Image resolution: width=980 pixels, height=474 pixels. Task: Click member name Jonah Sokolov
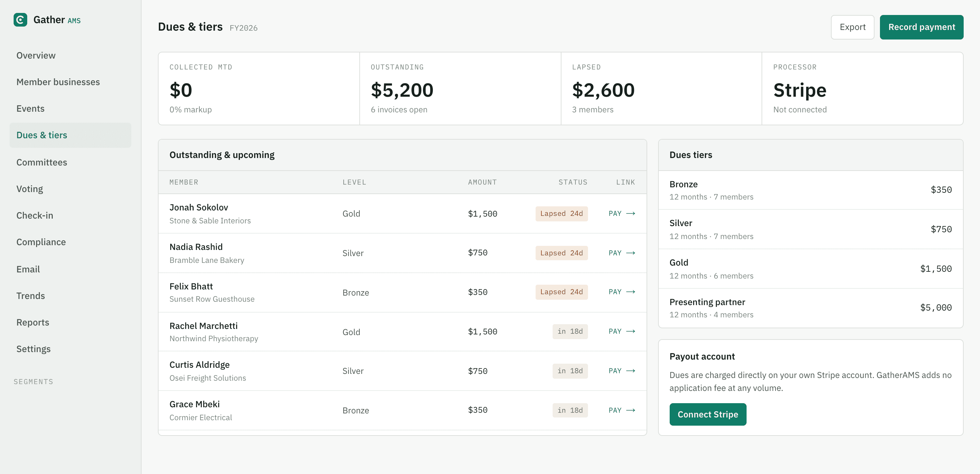pos(199,207)
